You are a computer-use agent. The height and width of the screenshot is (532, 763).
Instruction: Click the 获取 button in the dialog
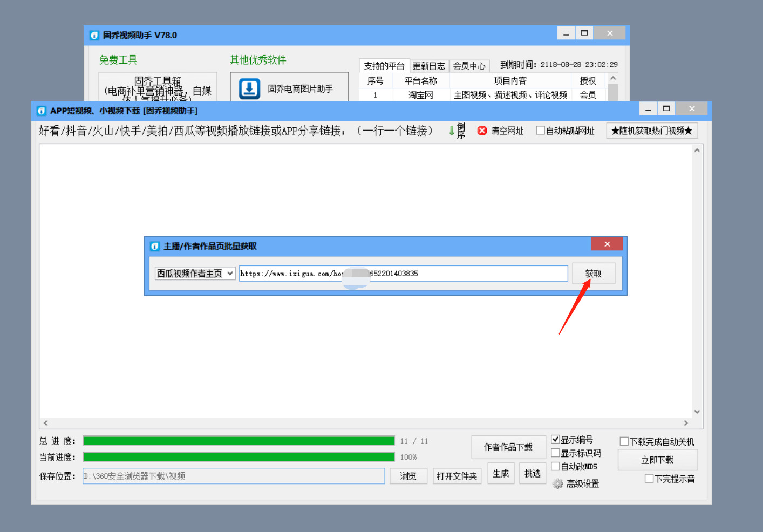(x=593, y=274)
